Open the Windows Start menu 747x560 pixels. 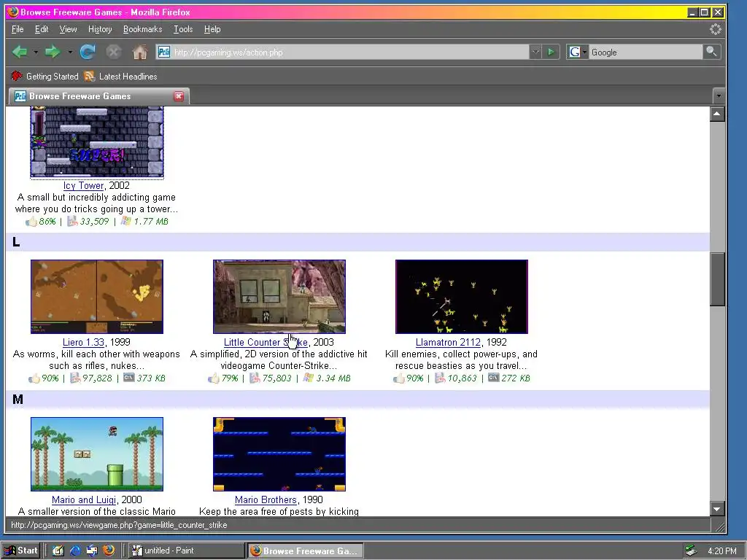point(21,551)
